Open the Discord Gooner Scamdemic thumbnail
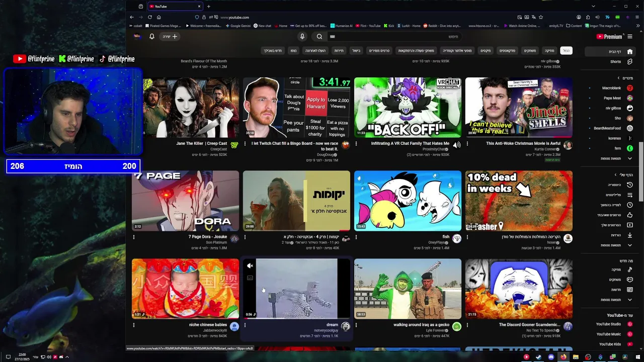 tap(519, 289)
